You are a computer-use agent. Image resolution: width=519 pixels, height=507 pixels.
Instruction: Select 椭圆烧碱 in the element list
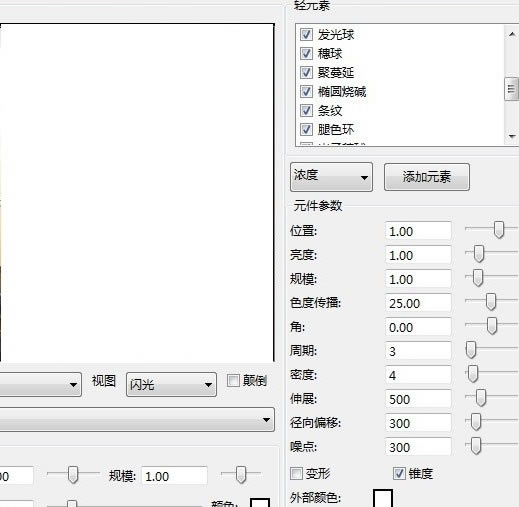342,91
